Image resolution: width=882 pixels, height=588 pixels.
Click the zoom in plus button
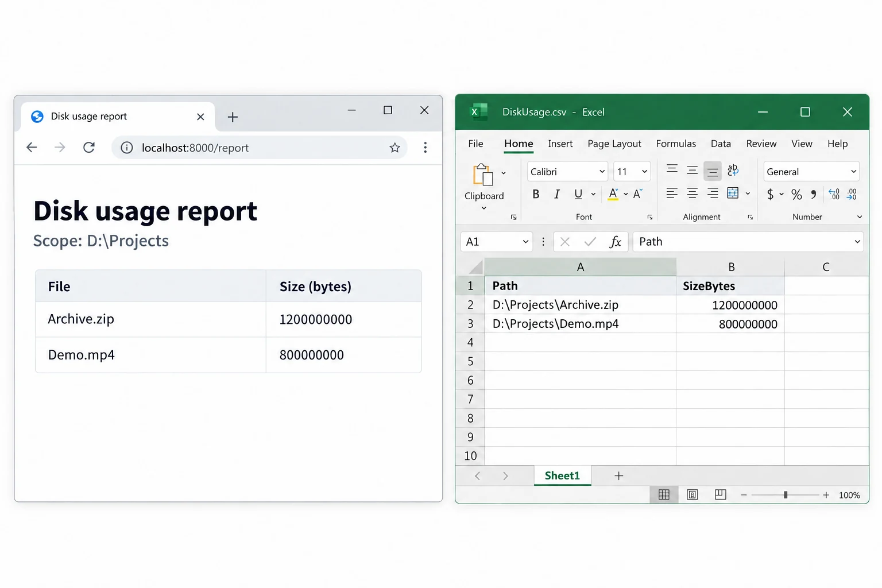[x=826, y=495]
